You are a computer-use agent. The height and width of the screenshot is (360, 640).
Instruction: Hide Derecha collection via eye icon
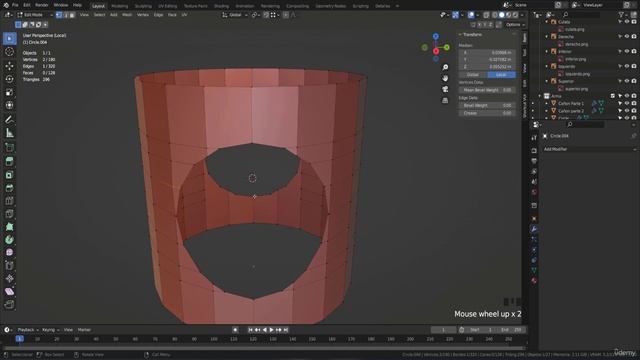[627, 37]
